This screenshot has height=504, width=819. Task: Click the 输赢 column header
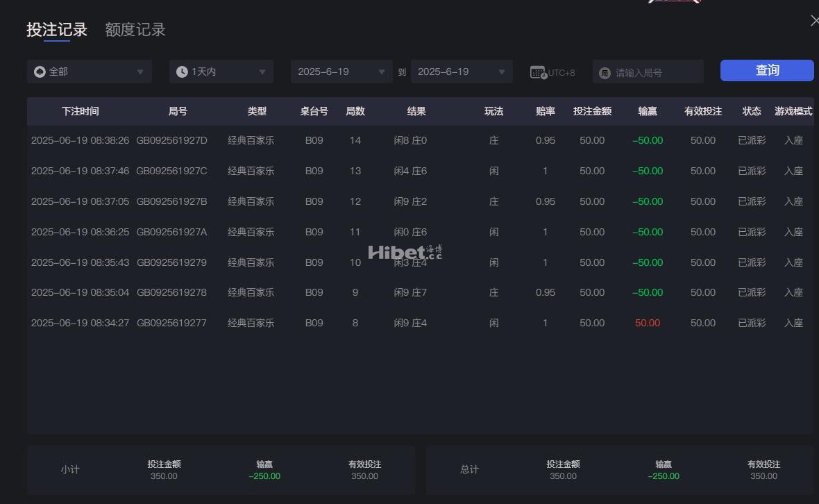pyautogui.click(x=647, y=111)
